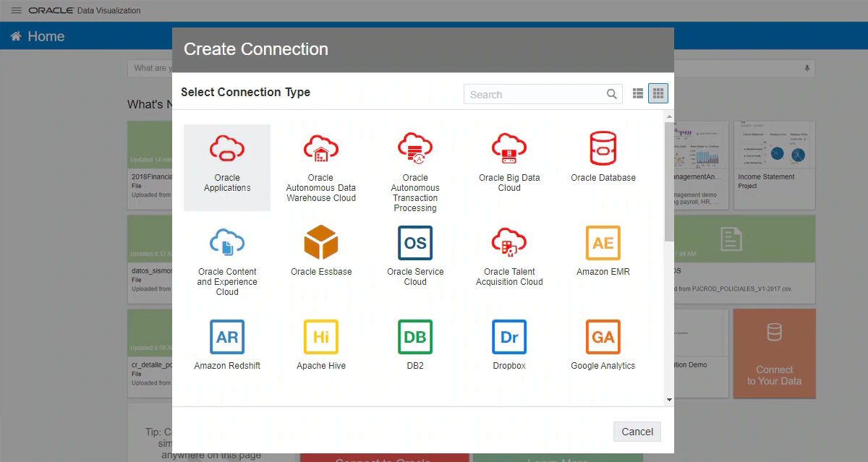This screenshot has width=868, height=462.
Task: Select Oracle Talent Acquisition Cloud icon
Action: [509, 244]
